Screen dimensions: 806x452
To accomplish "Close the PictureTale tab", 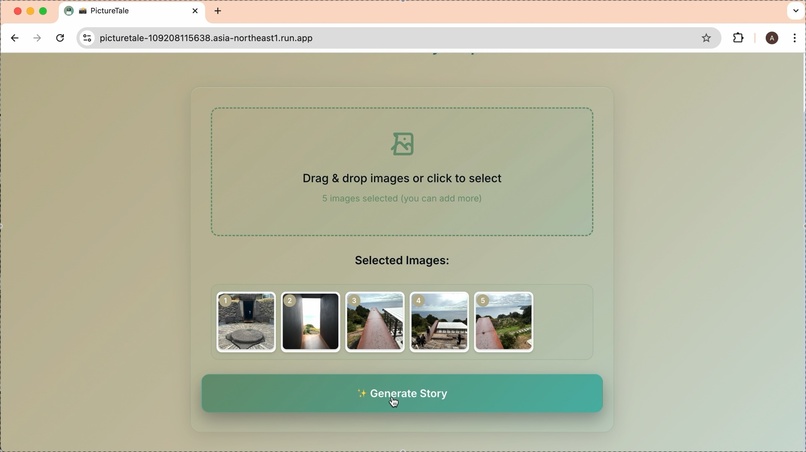I will point(195,11).
